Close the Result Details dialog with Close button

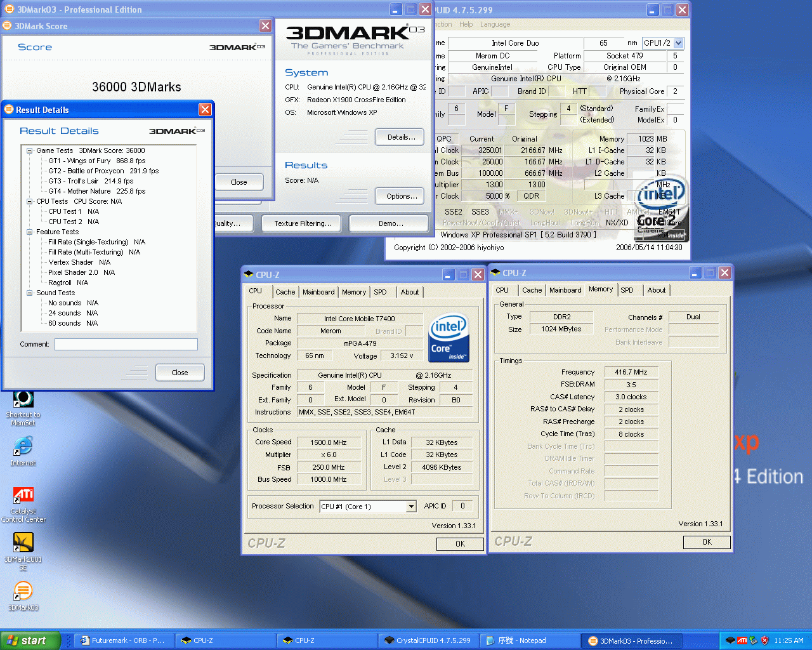point(180,373)
